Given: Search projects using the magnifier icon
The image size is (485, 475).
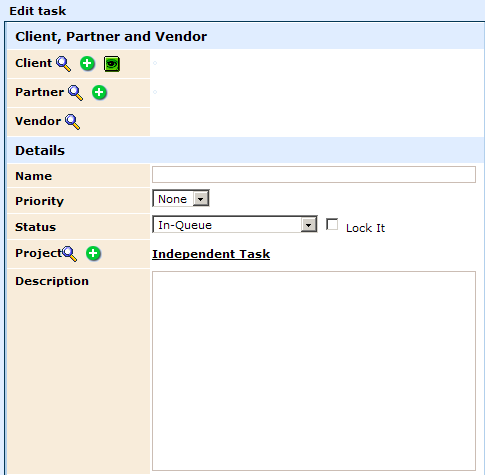Looking at the screenshot, I should pos(69,254).
